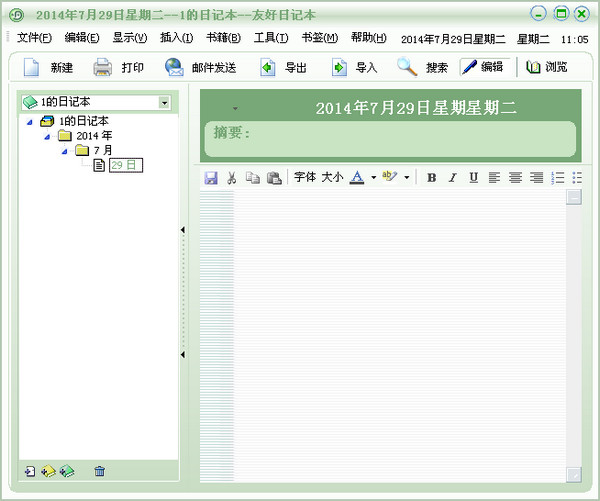Viewport: 600px width, 501px height.
Task: Open 邮件发送 email send tool
Action: click(201, 68)
